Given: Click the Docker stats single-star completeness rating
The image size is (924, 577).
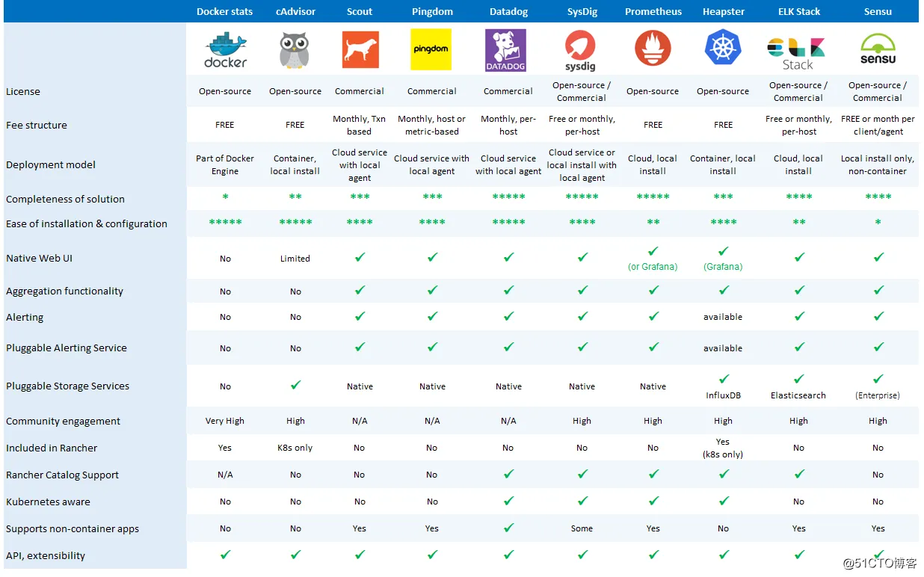Looking at the screenshot, I should [225, 197].
